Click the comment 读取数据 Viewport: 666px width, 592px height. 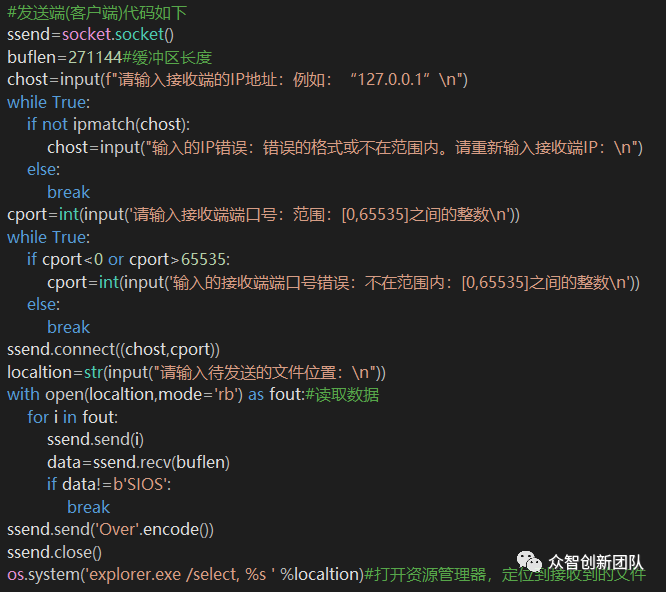pyautogui.click(x=342, y=395)
